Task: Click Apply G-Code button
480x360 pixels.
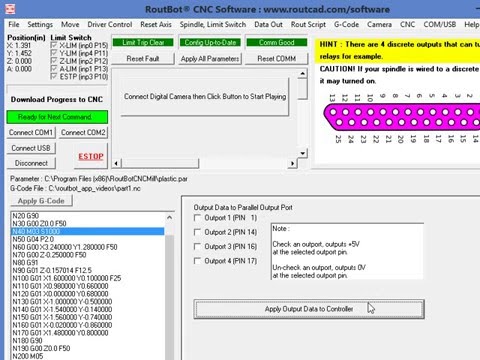Action: click(41, 201)
